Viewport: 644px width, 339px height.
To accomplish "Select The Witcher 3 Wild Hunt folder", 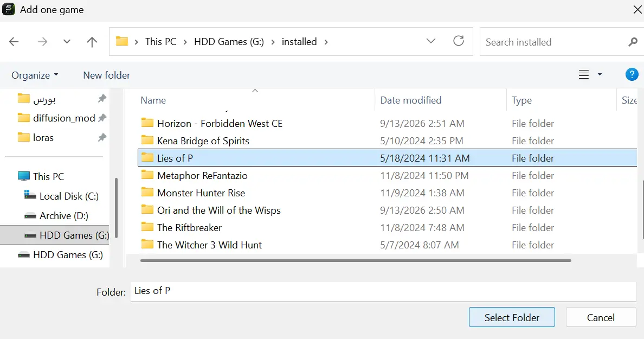I will 387,245.
